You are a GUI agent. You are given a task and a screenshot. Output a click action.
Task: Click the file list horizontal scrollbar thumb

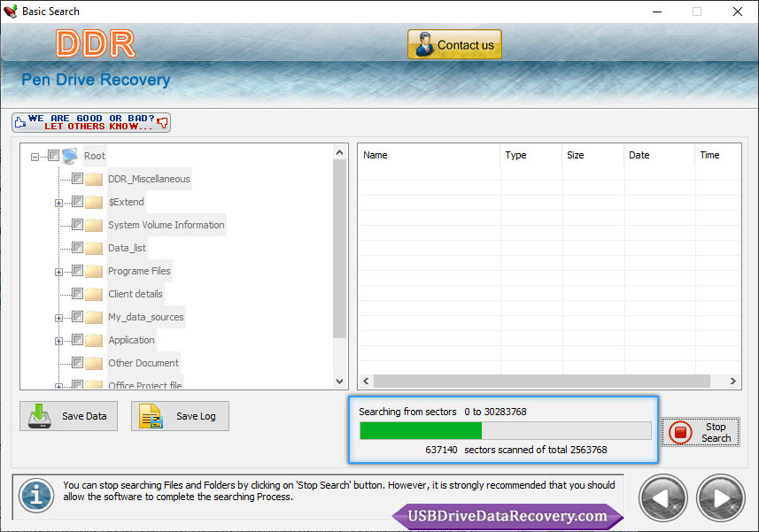coord(542,382)
